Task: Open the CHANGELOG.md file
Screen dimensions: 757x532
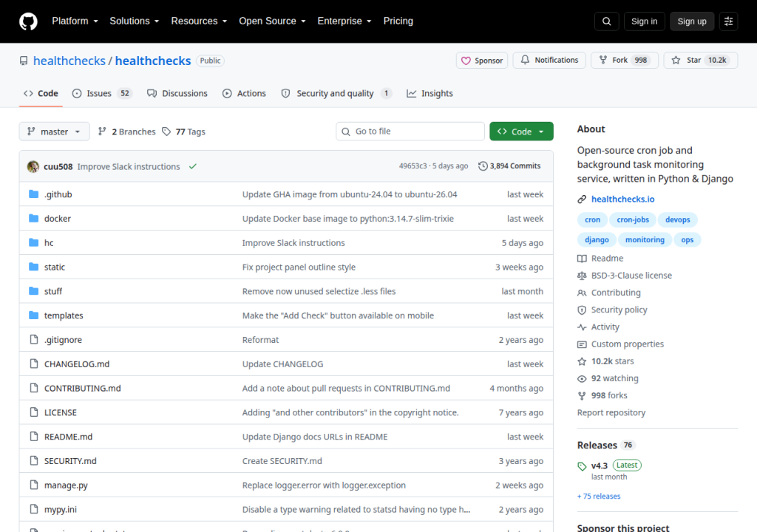Action: point(77,364)
